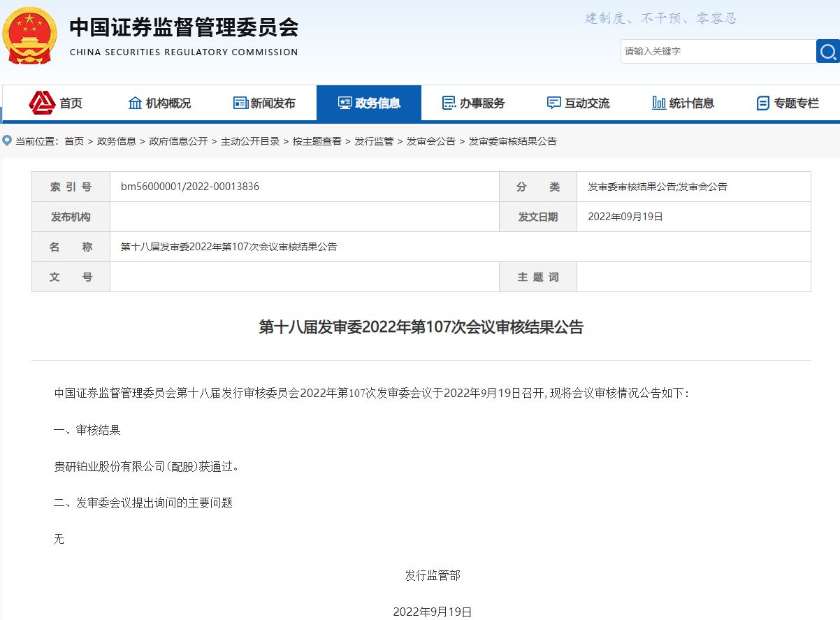The image size is (840, 620).
Task: Click the 索引号 label cell
Action: 71,187
